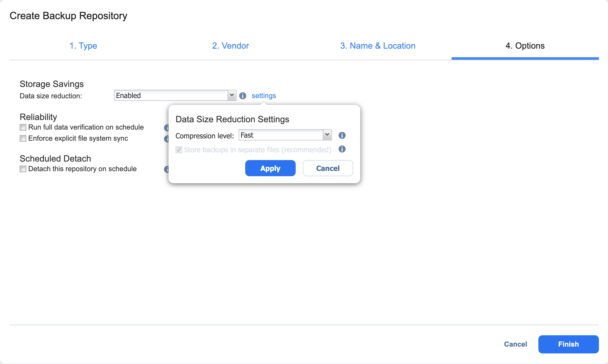Click the settings link
The width and height of the screenshot is (608, 364).
point(264,96)
